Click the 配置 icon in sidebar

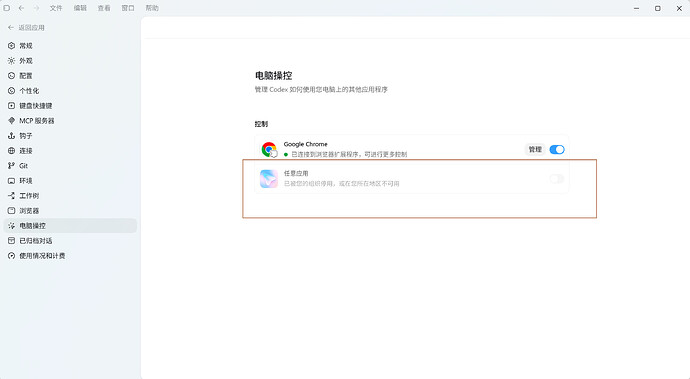click(11, 75)
